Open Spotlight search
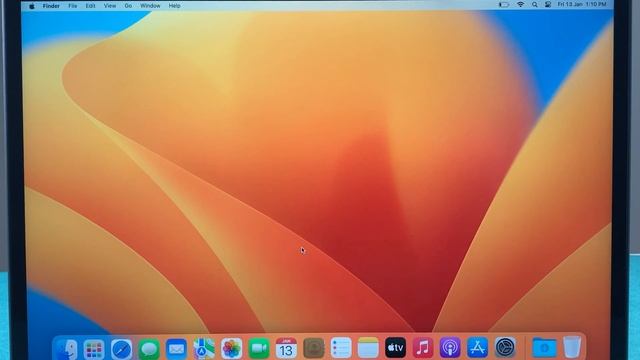640x360 pixels. click(535, 4)
